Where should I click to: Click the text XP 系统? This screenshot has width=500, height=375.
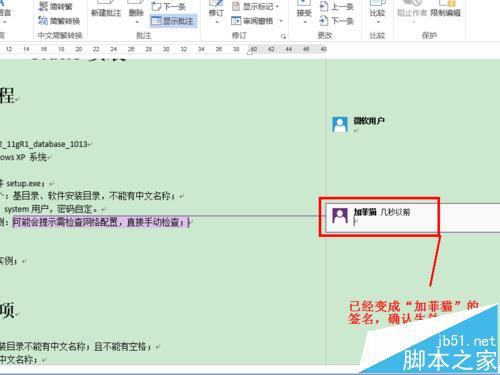click(32, 157)
